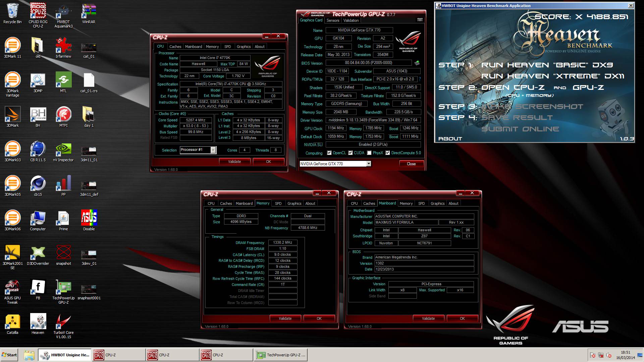
Task: Click the Close button in GPU-Z
Action: click(x=411, y=164)
